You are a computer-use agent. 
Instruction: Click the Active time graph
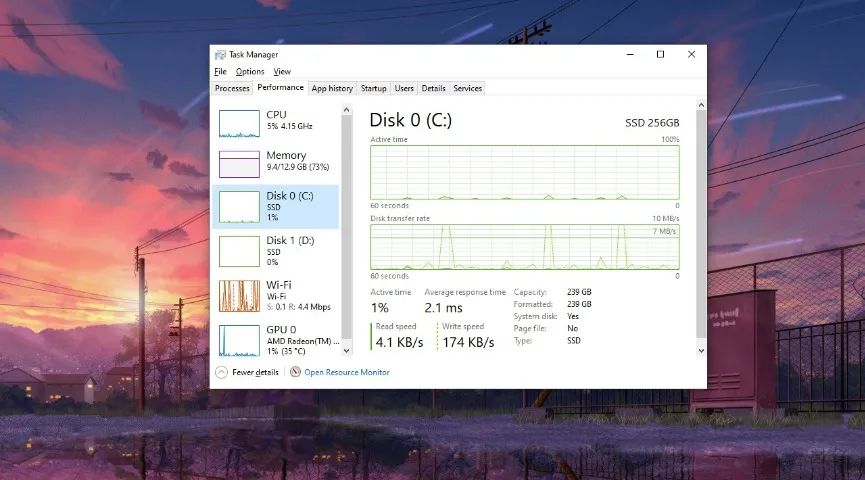[525, 173]
